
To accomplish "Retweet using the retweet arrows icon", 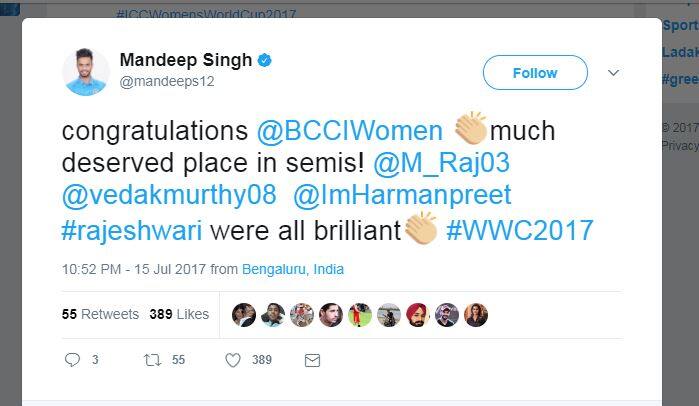I will pyautogui.click(x=153, y=360).
